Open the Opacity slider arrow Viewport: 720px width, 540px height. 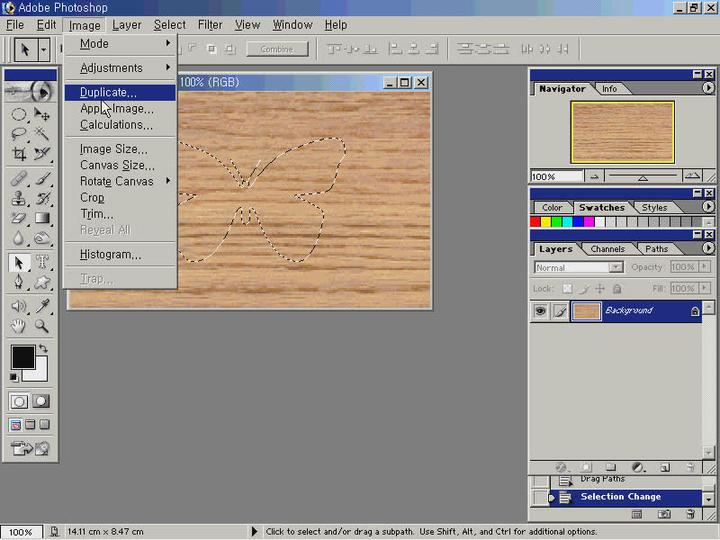coord(704,267)
